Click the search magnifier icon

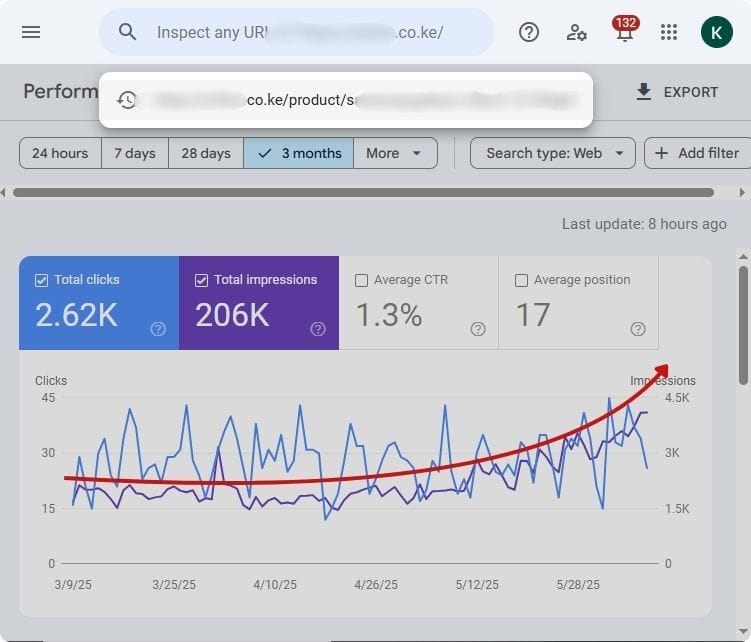pyautogui.click(x=127, y=32)
